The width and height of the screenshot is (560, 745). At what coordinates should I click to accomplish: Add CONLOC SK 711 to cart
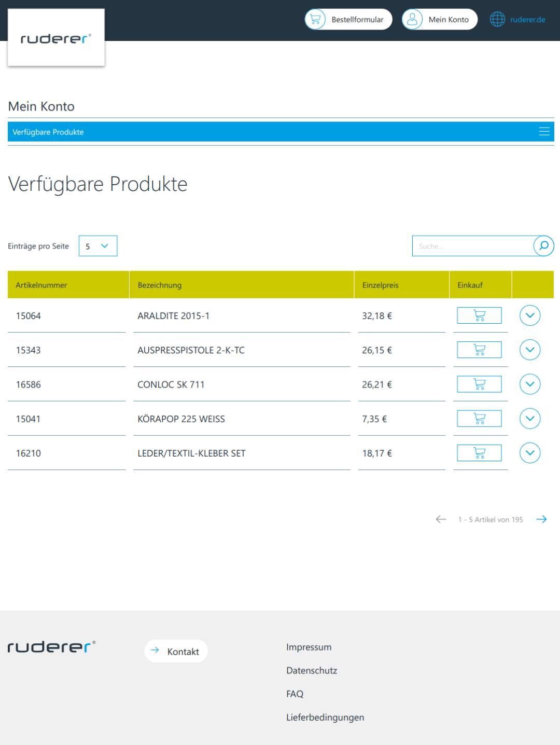(x=479, y=384)
